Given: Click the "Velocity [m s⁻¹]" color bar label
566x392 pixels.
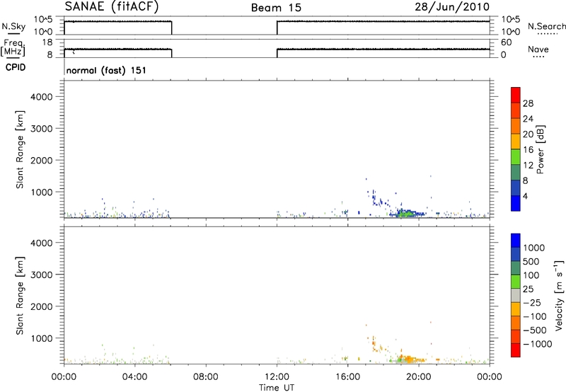Looking at the screenshot, I should click(559, 296).
